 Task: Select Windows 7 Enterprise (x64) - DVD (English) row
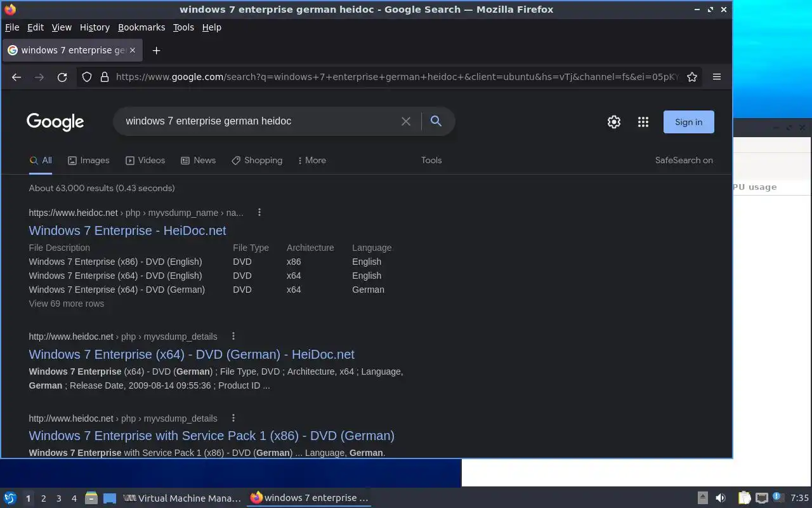pos(210,276)
